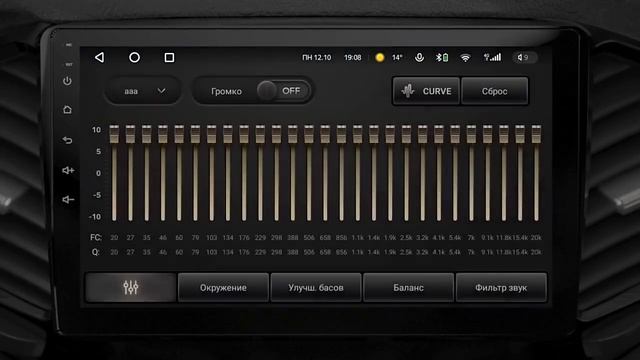Click the Q row value under 4.1k
This screenshot has height=360, width=640.
pos(439,252)
